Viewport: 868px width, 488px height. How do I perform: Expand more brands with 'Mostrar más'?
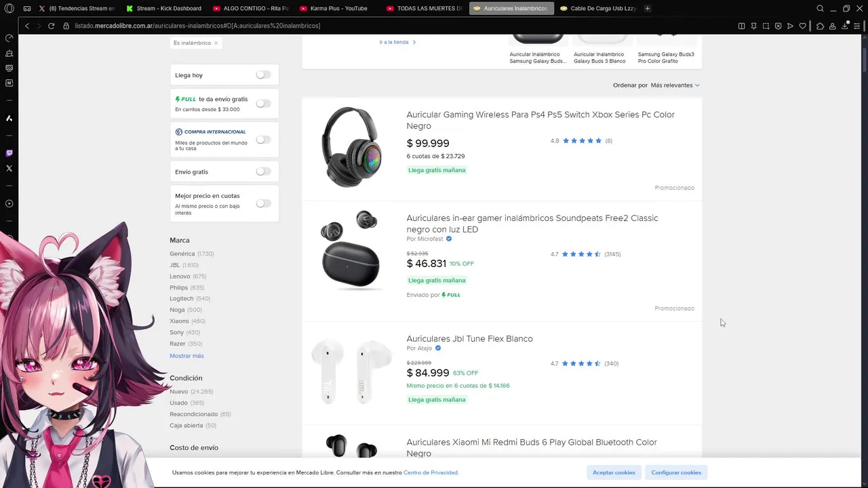(186, 356)
